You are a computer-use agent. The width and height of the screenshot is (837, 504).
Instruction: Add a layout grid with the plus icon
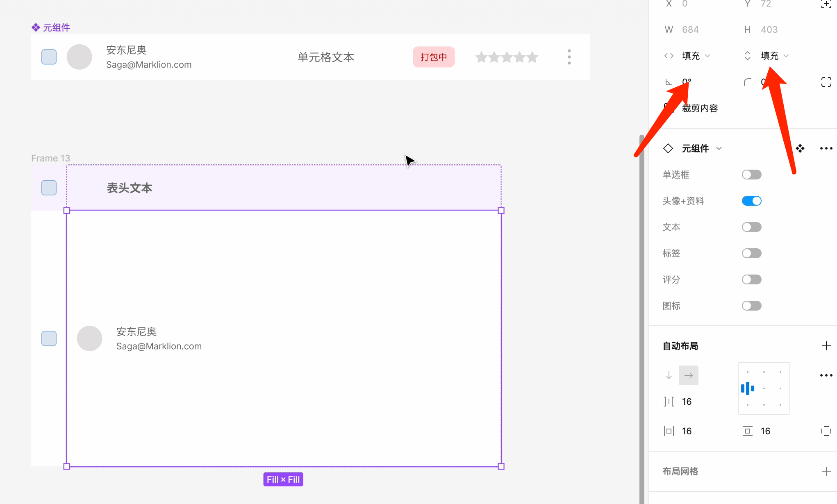pos(826,471)
